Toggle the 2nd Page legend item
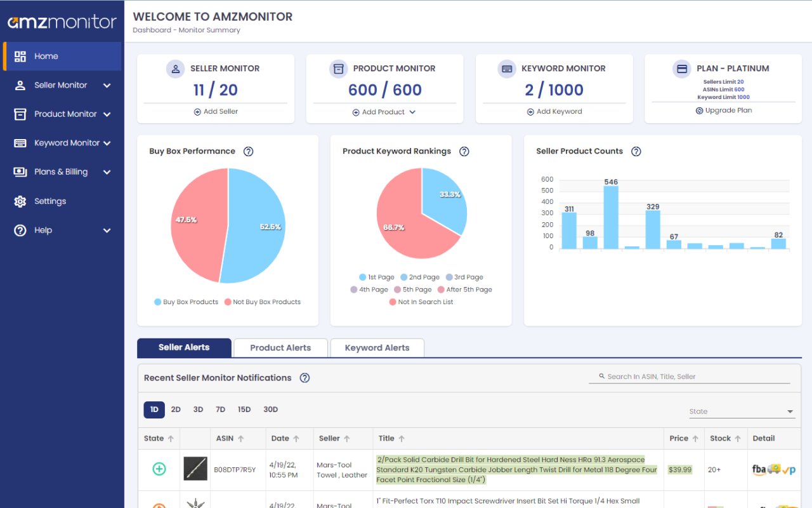This screenshot has height=508, width=812. coord(420,277)
